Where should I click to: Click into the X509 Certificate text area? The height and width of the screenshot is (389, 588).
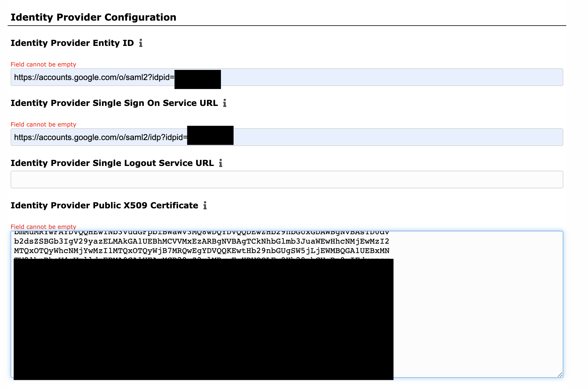[470, 294]
